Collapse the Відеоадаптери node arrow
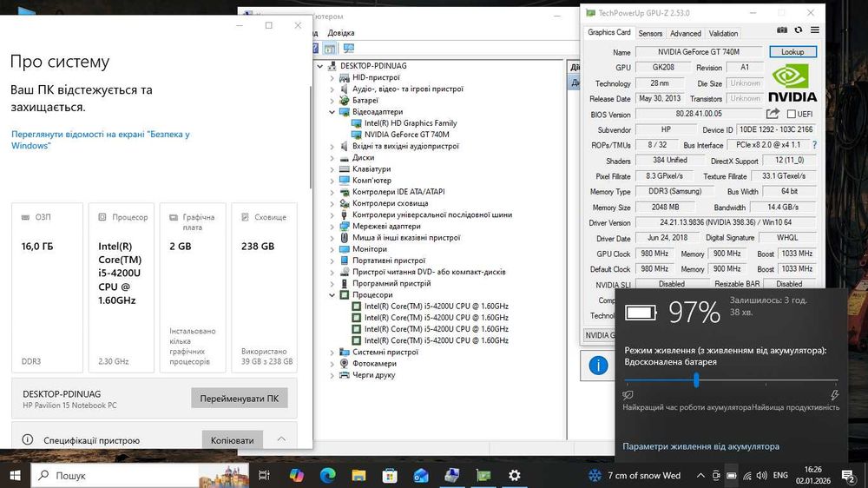The image size is (868, 488). coord(332,112)
